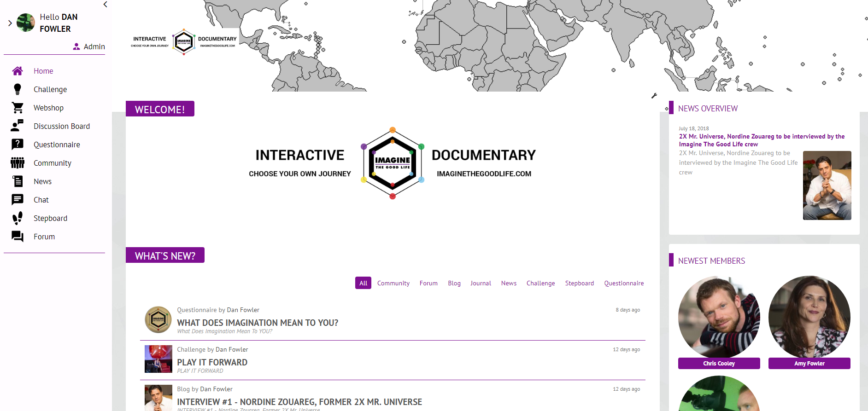Click '8 days ago' timestamp
Screen dimensions: 868x411
[x=628, y=310]
